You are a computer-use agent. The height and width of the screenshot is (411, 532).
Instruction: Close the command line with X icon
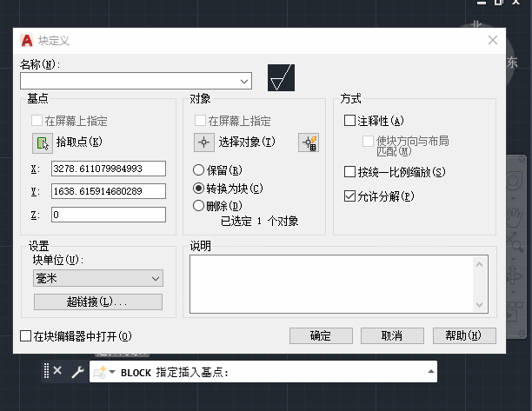coord(57,371)
